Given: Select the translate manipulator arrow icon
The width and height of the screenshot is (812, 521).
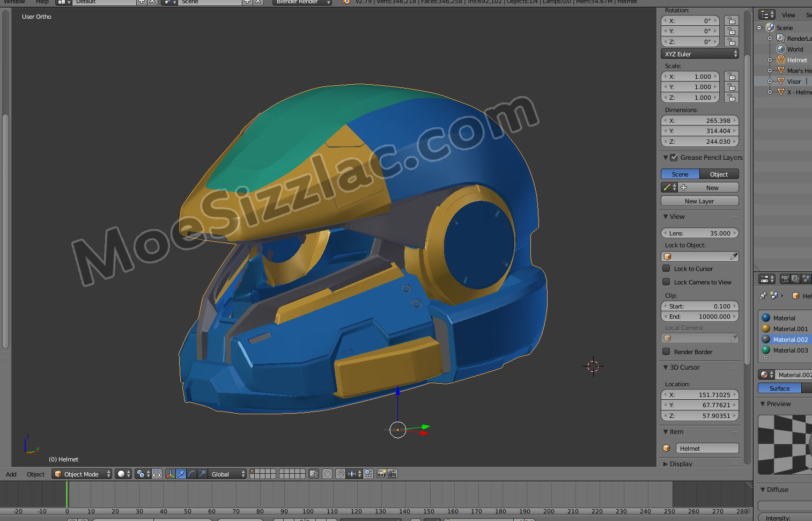Looking at the screenshot, I should 181,474.
